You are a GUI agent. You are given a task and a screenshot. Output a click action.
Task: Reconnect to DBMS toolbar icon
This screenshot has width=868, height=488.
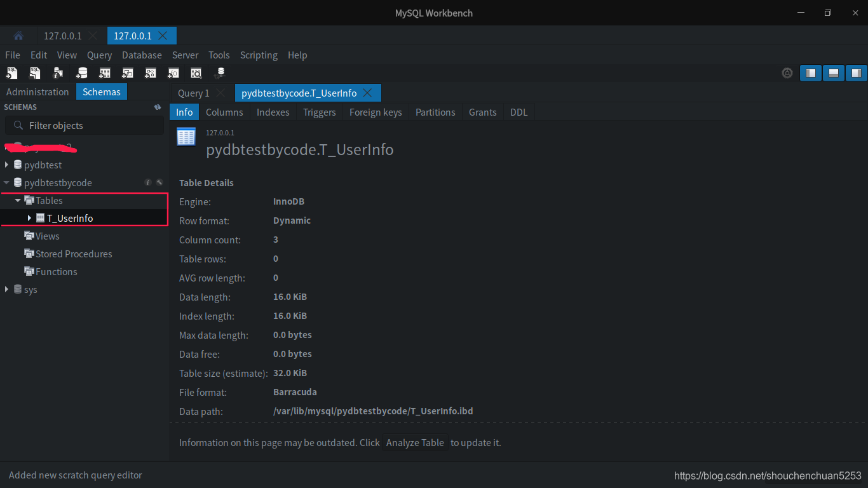pyautogui.click(x=220, y=73)
